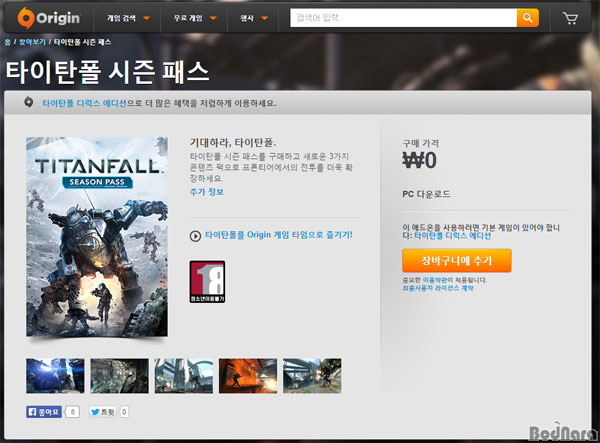Open the 찾아보기 breadcrumb link

(32, 42)
